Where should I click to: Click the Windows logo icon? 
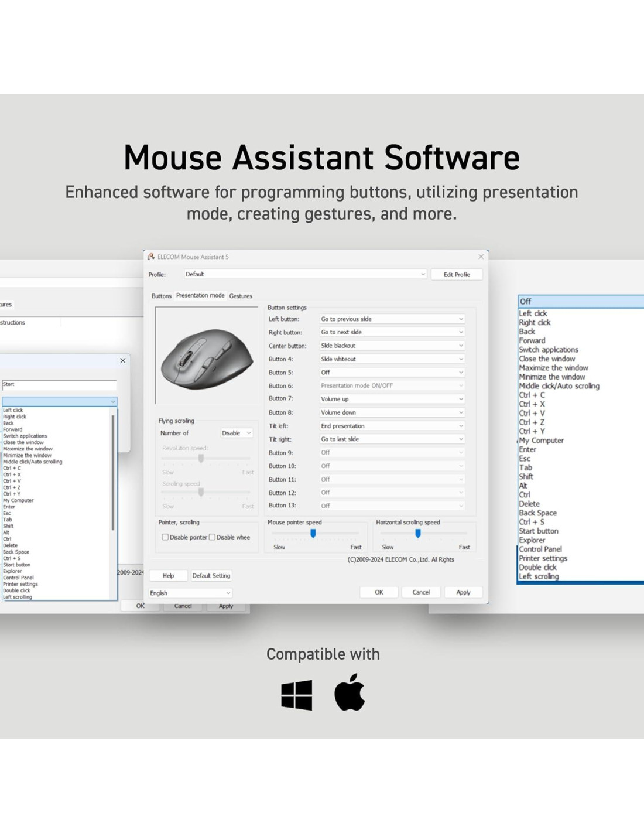pos(296,695)
